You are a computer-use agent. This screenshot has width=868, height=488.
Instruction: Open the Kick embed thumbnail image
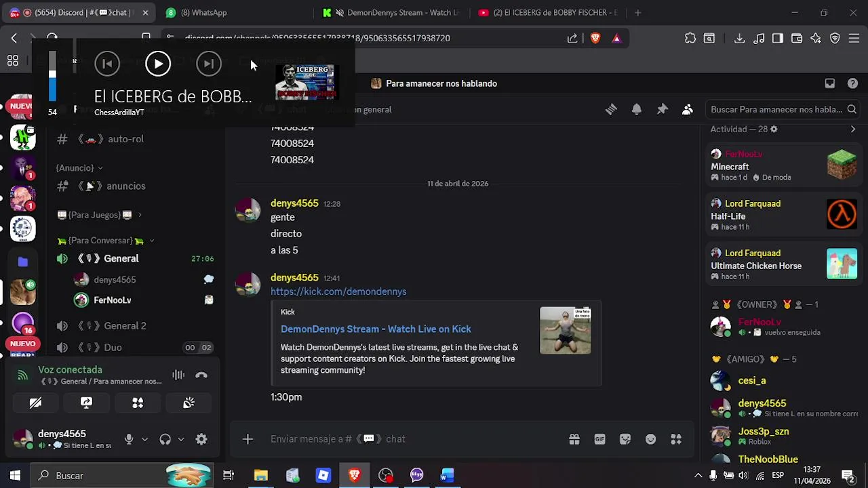coord(565,330)
